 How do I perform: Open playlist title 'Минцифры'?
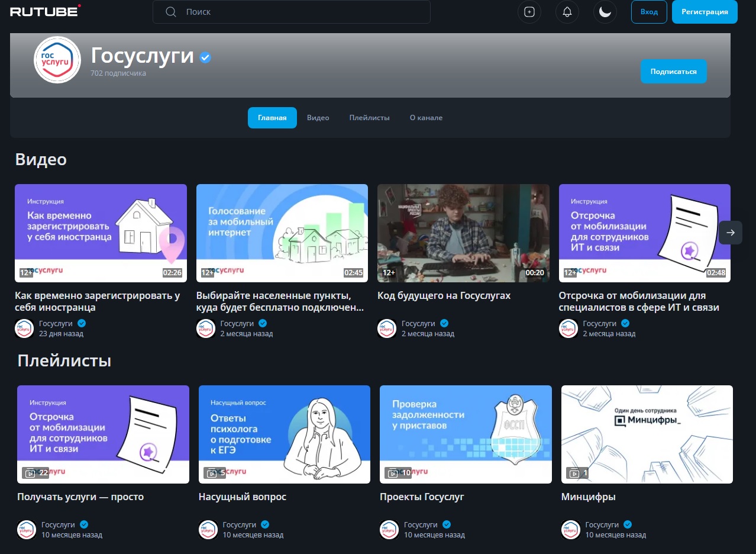point(589,497)
